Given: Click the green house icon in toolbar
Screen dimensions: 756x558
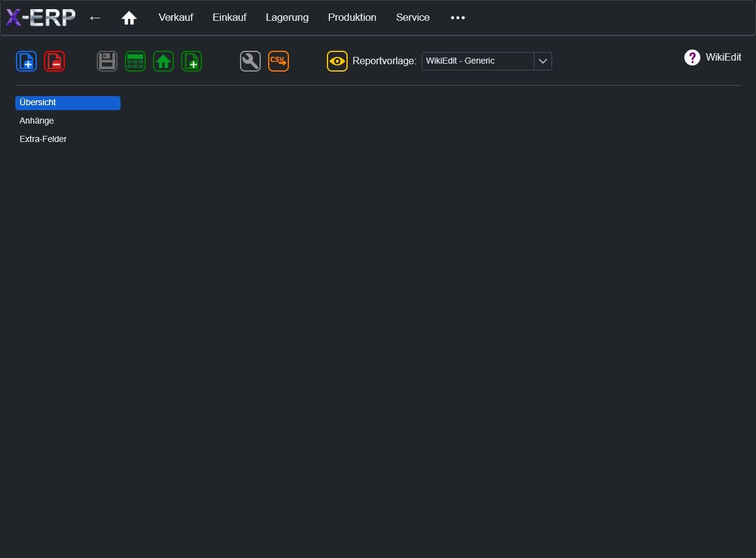Looking at the screenshot, I should (x=163, y=61).
